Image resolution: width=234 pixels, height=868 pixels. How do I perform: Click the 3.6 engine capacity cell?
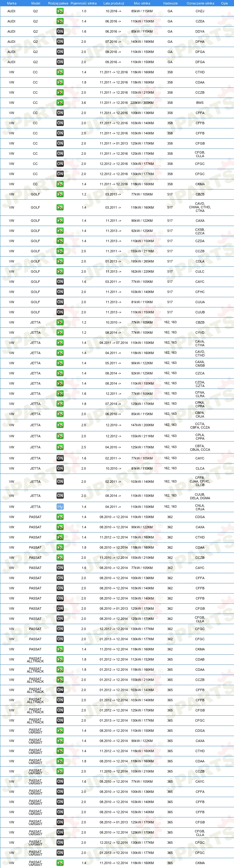click(x=83, y=103)
